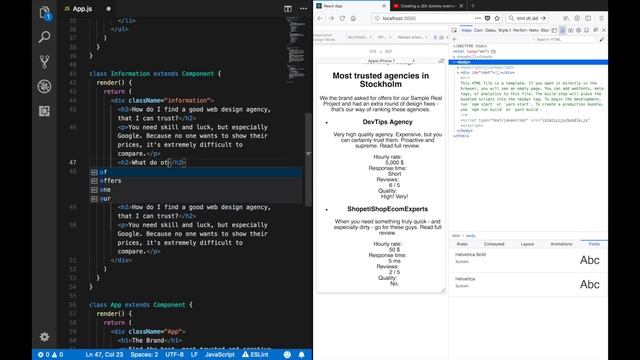The width and height of the screenshot is (640, 360).
Task: Select the App.js editor tab
Action: [83, 9]
